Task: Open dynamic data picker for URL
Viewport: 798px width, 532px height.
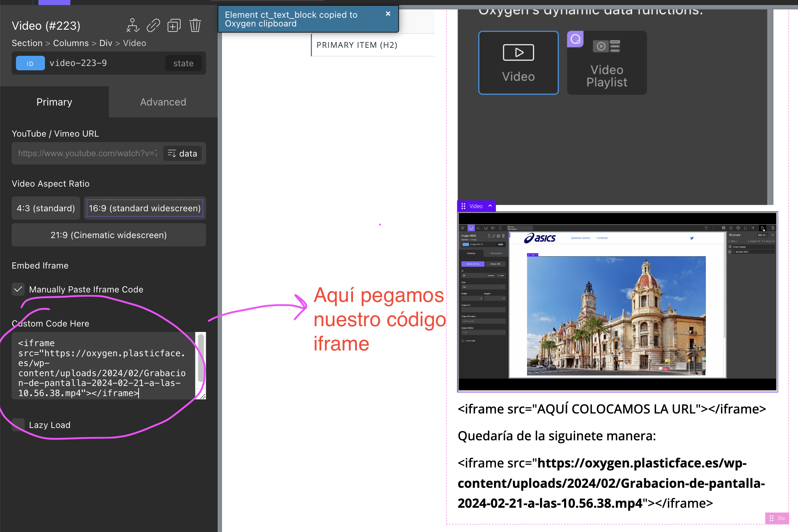Action: coord(182,153)
